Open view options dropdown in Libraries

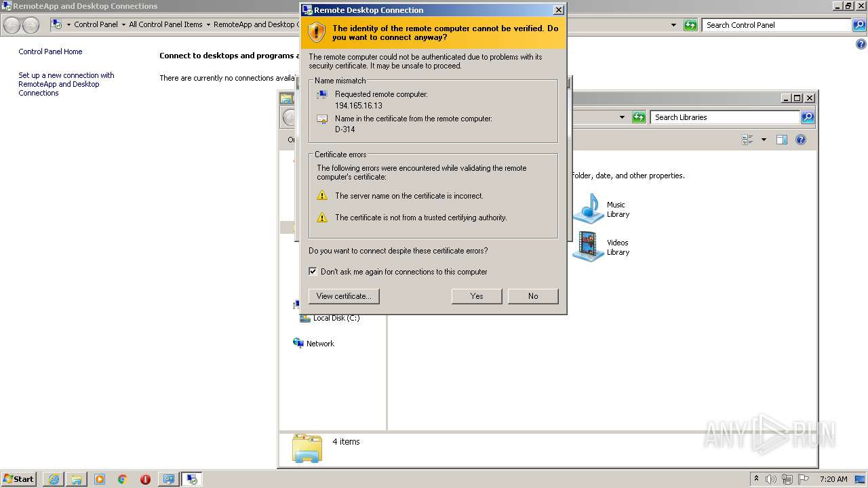(x=764, y=140)
